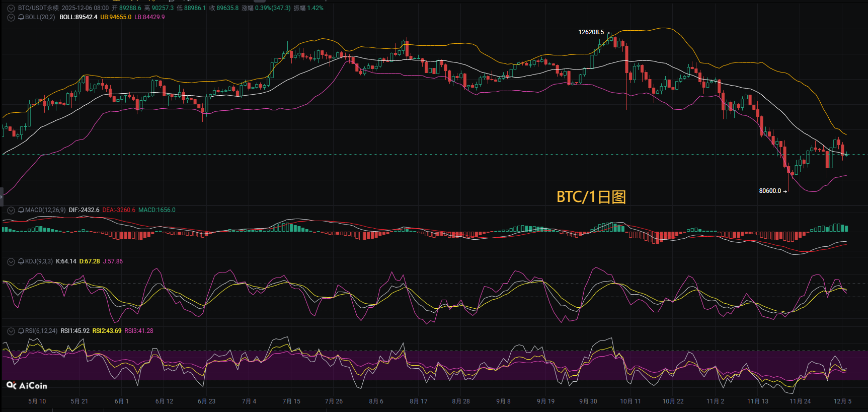Collapse the BOLL indicator row chevron
Image resolution: width=868 pixels, height=412 pixels.
pyautogui.click(x=11, y=17)
